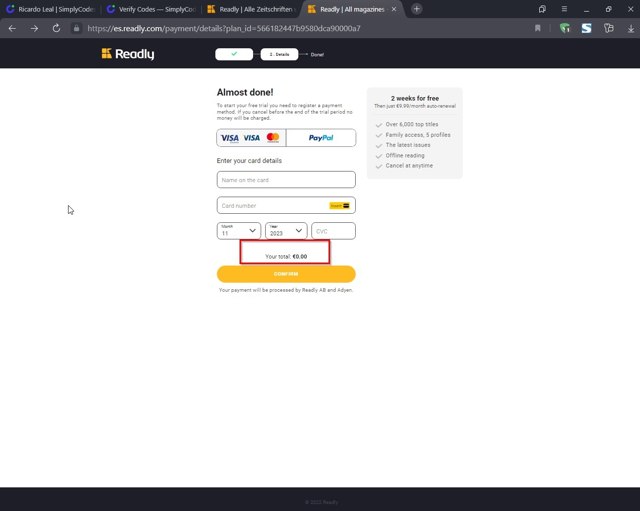Click the completed step checkmark pill
The image size is (640, 511).
(234, 54)
